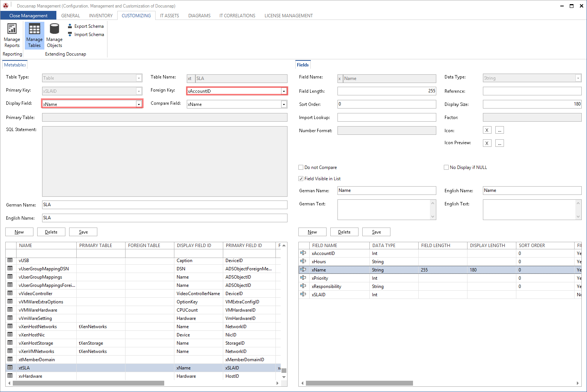
Task: Open Manage Objects
Action: pyautogui.click(x=54, y=36)
